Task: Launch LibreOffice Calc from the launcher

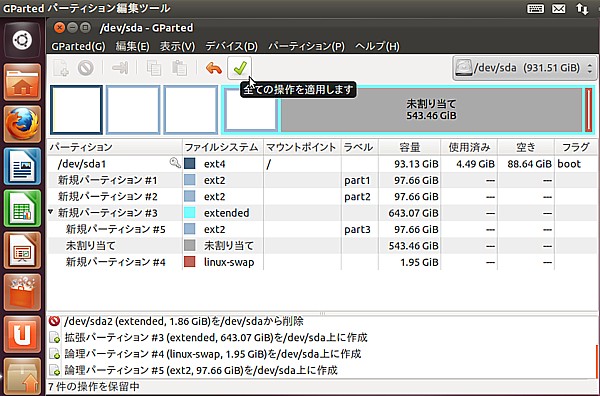Action: pos(22,209)
